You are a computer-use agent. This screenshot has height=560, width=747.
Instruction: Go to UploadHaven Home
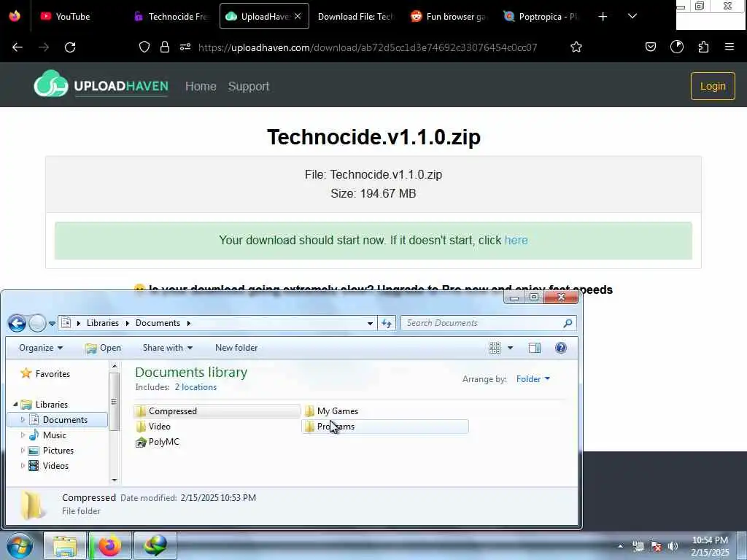(x=201, y=86)
